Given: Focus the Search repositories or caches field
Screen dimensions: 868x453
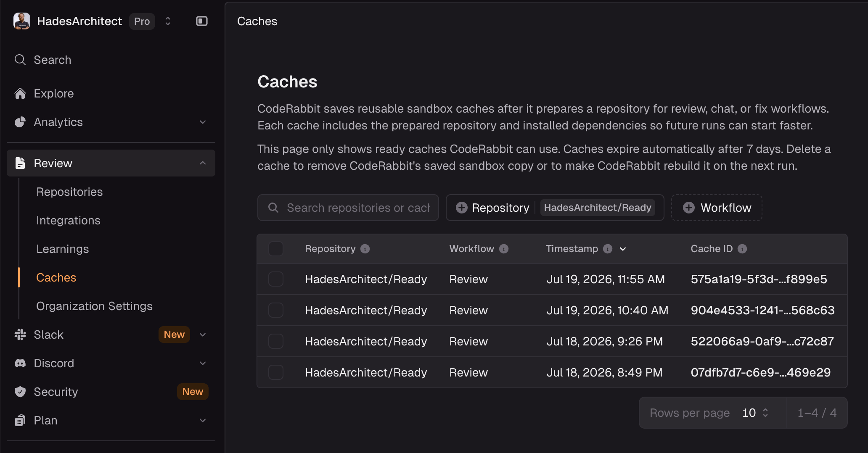Looking at the screenshot, I should [348, 208].
